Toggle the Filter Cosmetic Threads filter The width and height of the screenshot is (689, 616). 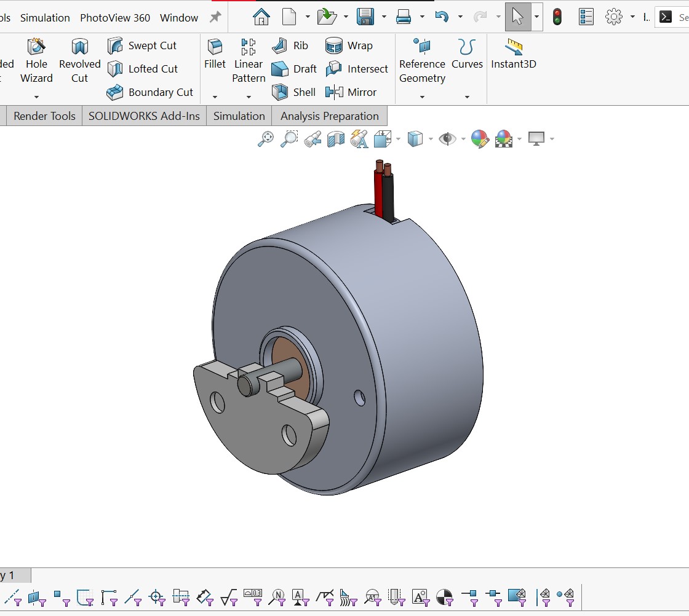coord(396,598)
